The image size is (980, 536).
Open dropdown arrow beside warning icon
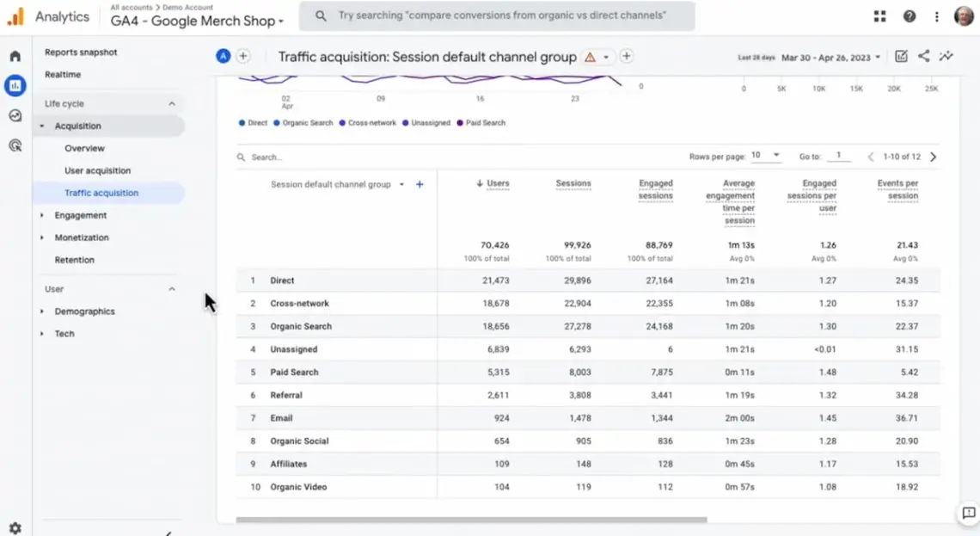(606, 57)
